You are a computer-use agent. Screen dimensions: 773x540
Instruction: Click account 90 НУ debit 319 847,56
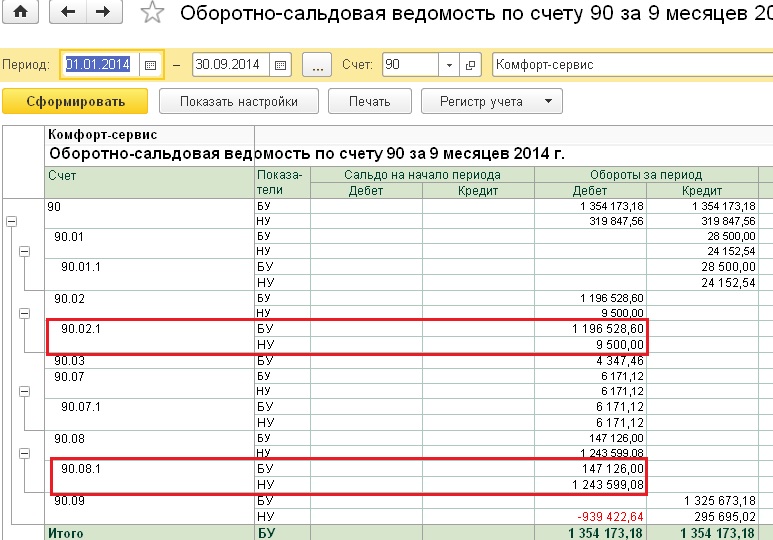coord(616,221)
